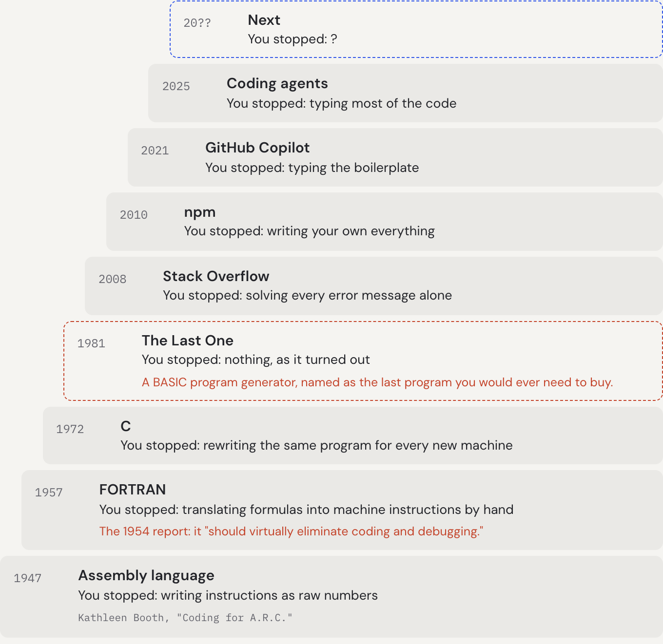Click the red "A BASIC program generator" note
The image size is (663, 644).
coord(377,382)
